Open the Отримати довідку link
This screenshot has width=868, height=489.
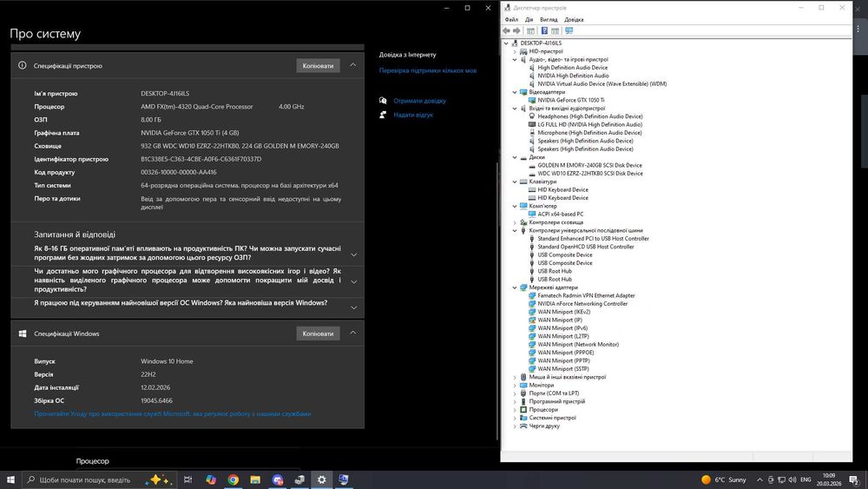[x=419, y=101]
